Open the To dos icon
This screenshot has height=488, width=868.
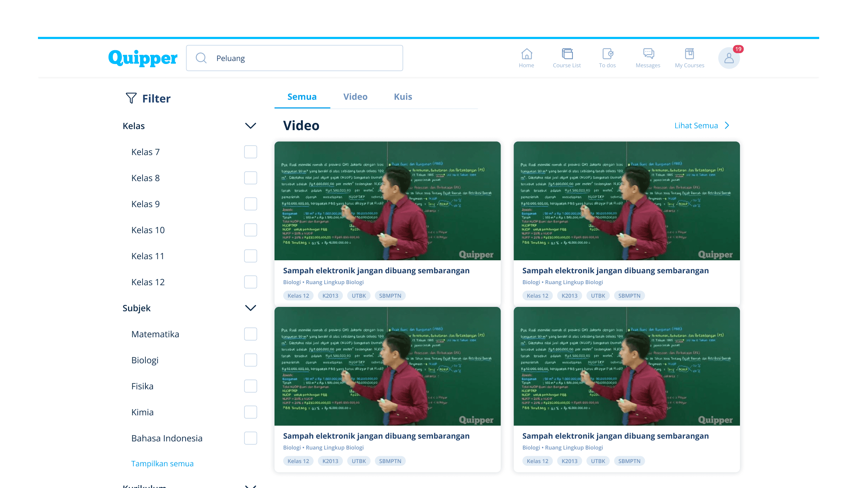[608, 54]
